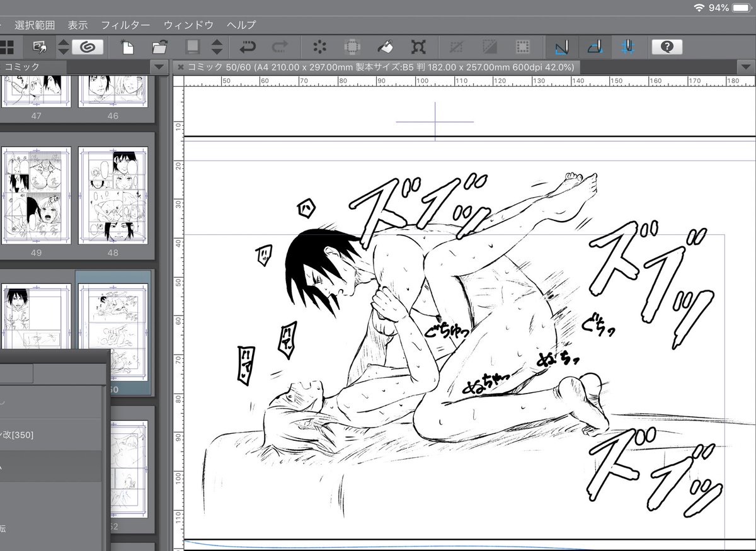Image resolution: width=756 pixels, height=551 pixels.
Task: Toggle Snap to Ruler
Action: click(x=562, y=47)
